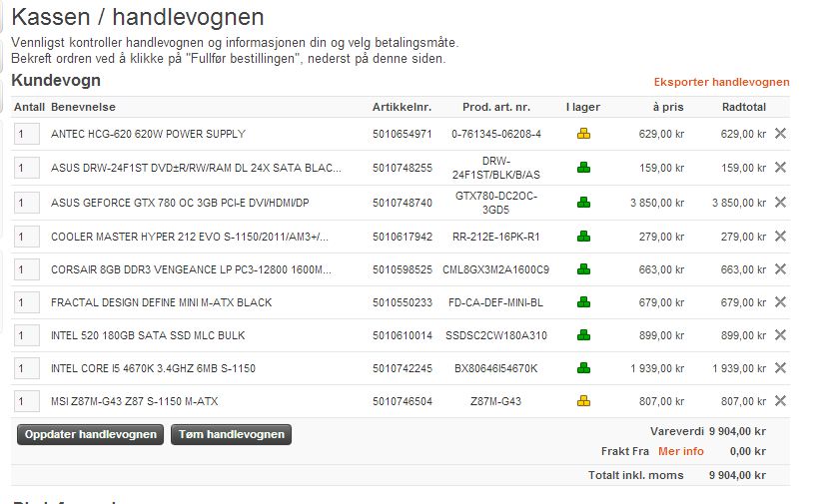This screenshot has width=818, height=504.
Task: Remove the ANTEC HCG-620 power supply row
Action: 780,134
